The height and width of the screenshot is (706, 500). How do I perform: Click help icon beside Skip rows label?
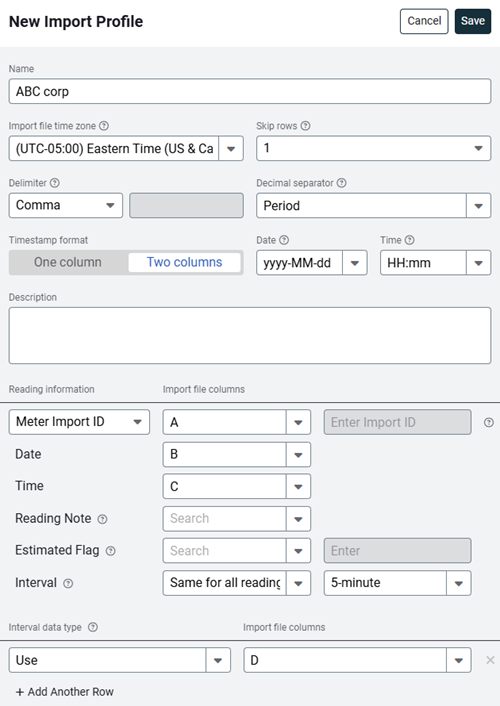305,126
